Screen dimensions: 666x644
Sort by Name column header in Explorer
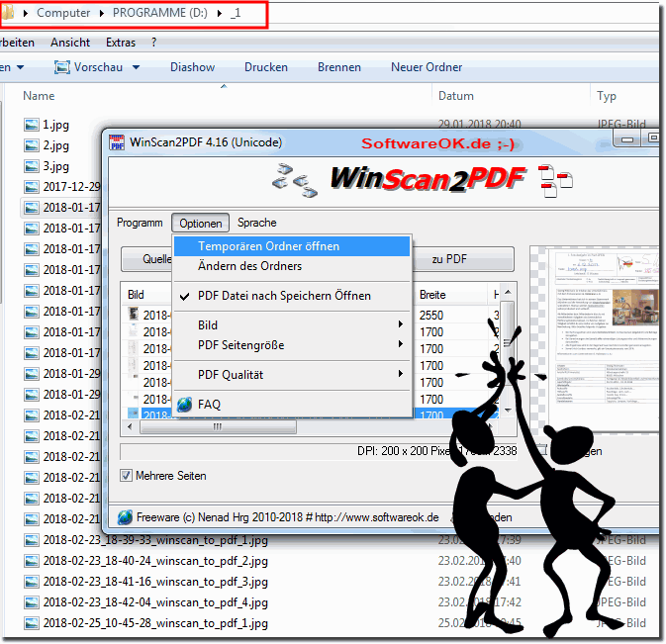39,96
